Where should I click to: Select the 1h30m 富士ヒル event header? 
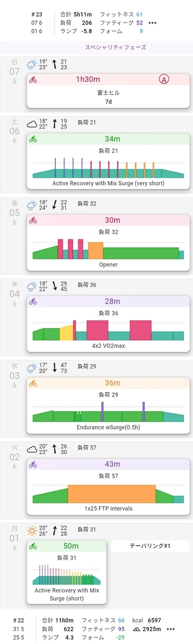(x=108, y=79)
